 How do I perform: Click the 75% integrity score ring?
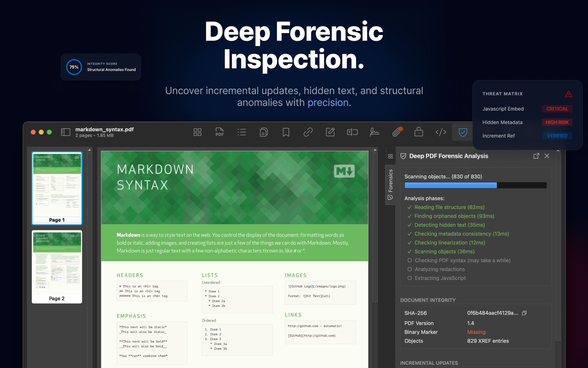pyautogui.click(x=74, y=67)
